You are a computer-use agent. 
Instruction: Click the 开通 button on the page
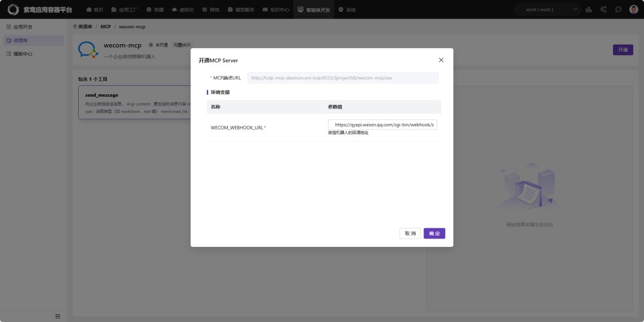point(623,50)
